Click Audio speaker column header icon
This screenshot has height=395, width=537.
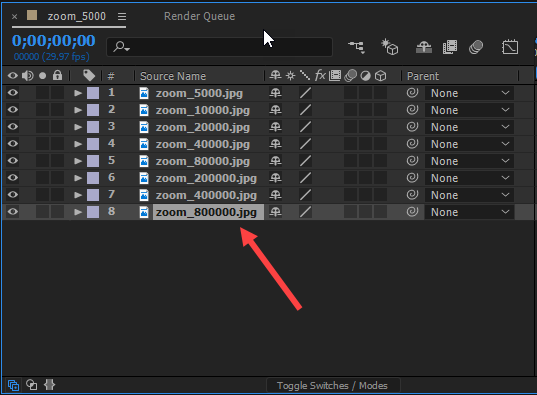(x=27, y=75)
